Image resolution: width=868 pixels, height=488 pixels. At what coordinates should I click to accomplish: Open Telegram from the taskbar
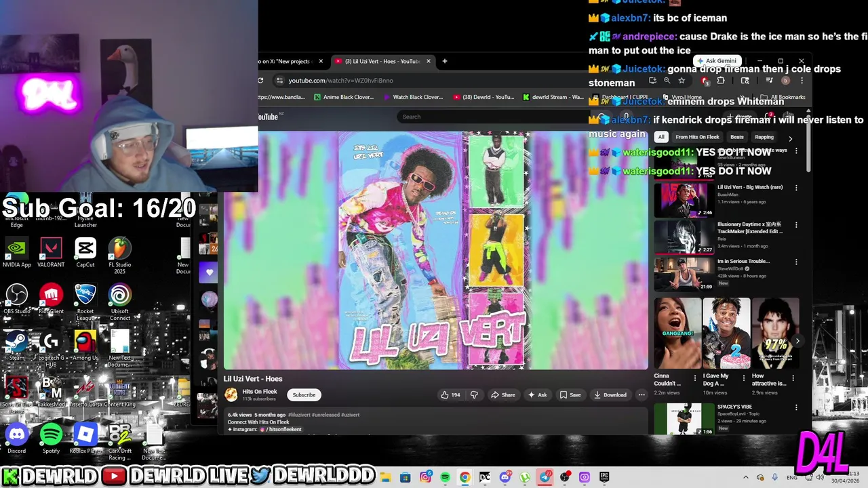[x=545, y=477]
